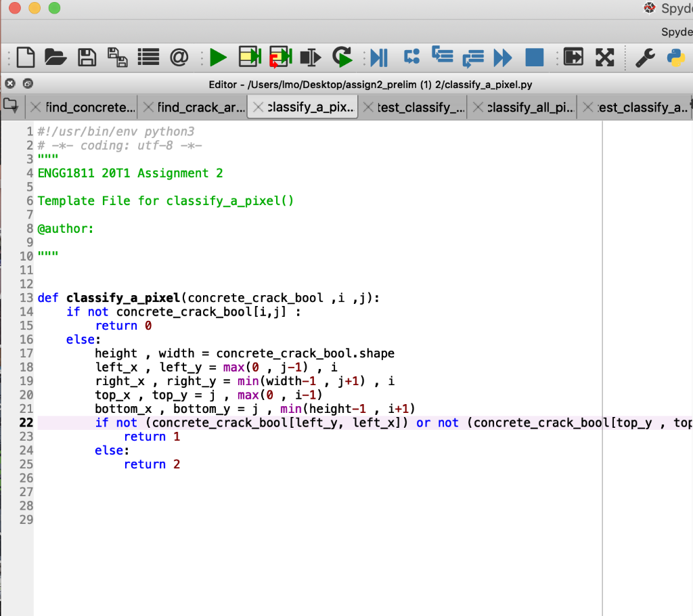Open the last test_classify_a tab
This screenshot has height=616, width=693.
[643, 107]
